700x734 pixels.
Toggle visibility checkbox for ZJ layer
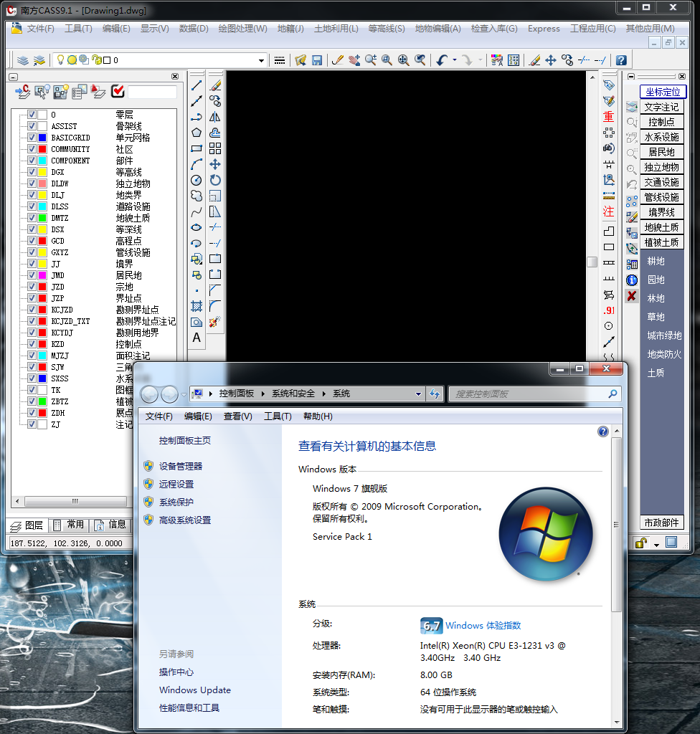pos(32,424)
